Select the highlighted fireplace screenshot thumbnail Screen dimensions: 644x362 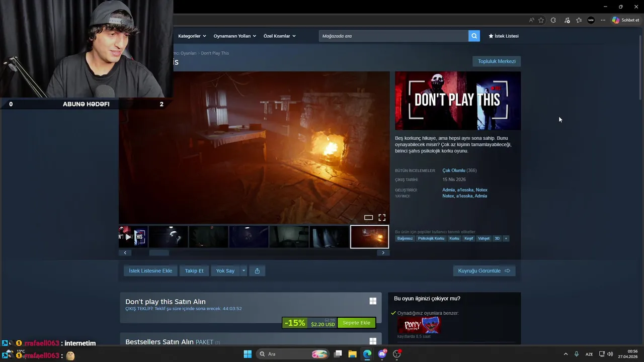369,237
